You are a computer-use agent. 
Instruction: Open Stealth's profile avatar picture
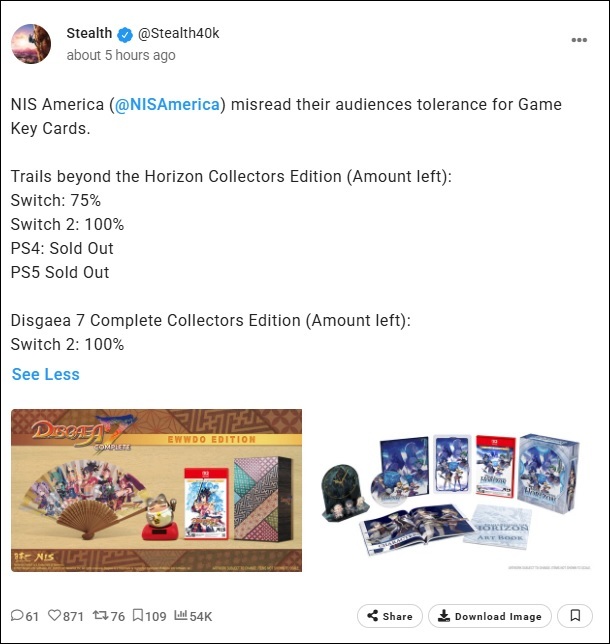(31, 44)
